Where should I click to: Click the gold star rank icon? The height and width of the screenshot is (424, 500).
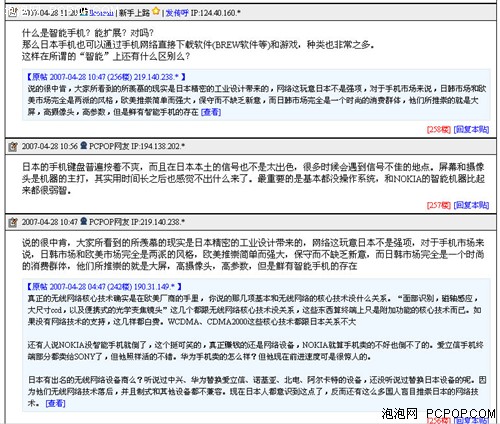click(156, 11)
